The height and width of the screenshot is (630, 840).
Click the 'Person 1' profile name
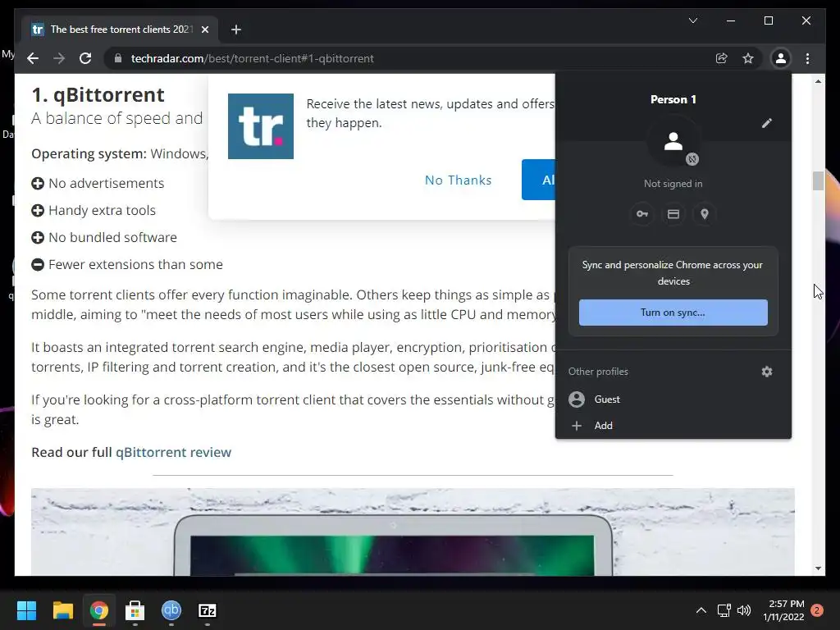pos(673,99)
